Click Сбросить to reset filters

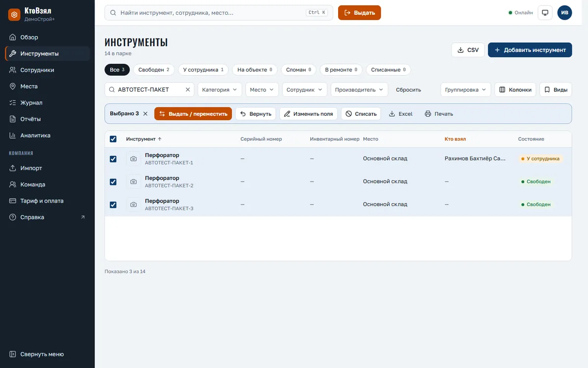pos(409,90)
